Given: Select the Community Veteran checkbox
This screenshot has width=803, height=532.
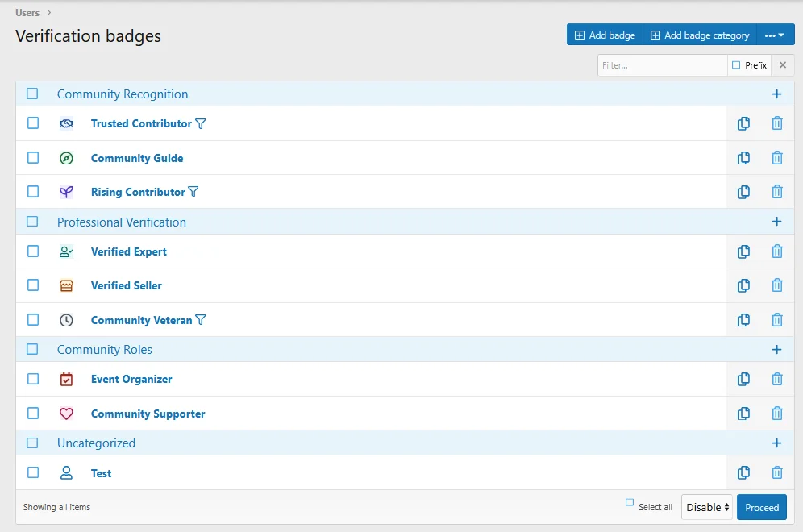Looking at the screenshot, I should [33, 319].
